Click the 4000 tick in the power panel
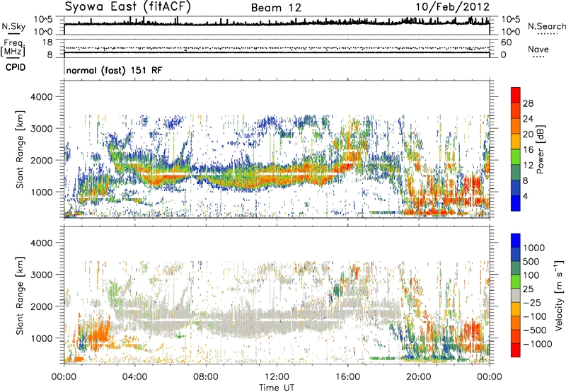566x392 pixels. click(41, 97)
